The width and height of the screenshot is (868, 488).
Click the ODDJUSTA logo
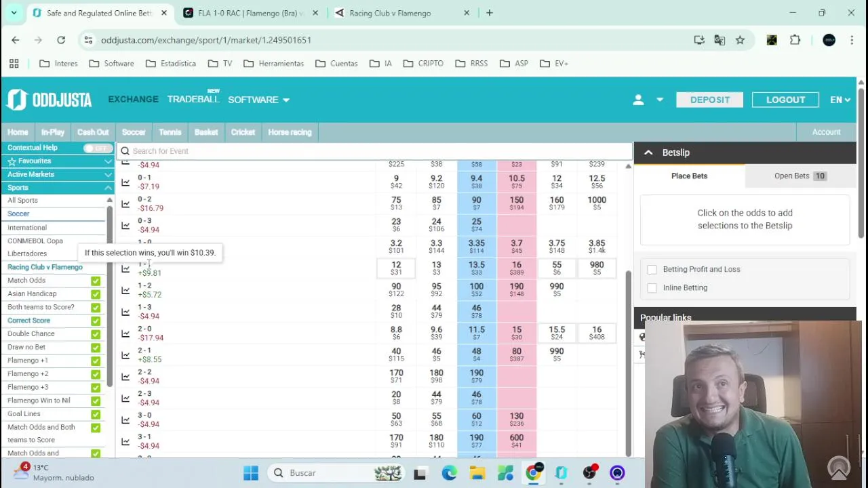pos(50,100)
